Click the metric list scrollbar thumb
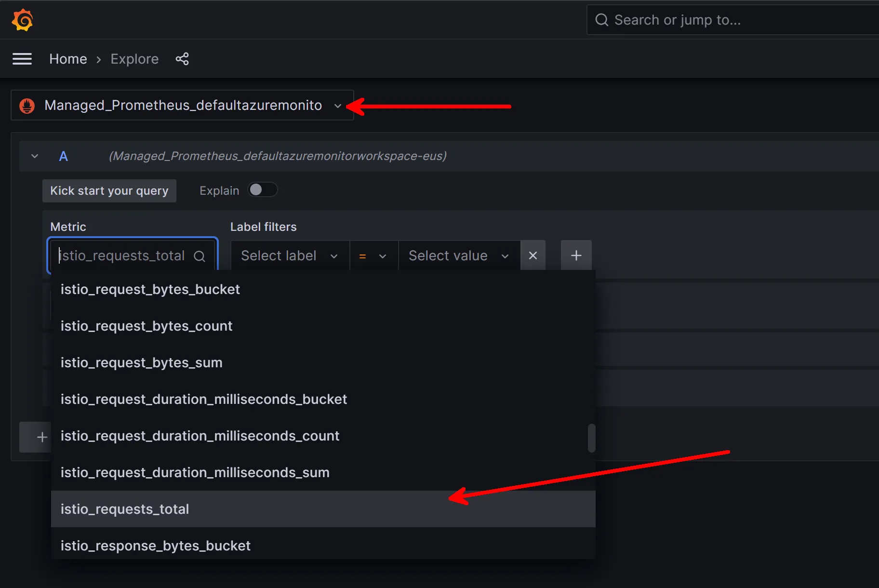 click(x=591, y=438)
